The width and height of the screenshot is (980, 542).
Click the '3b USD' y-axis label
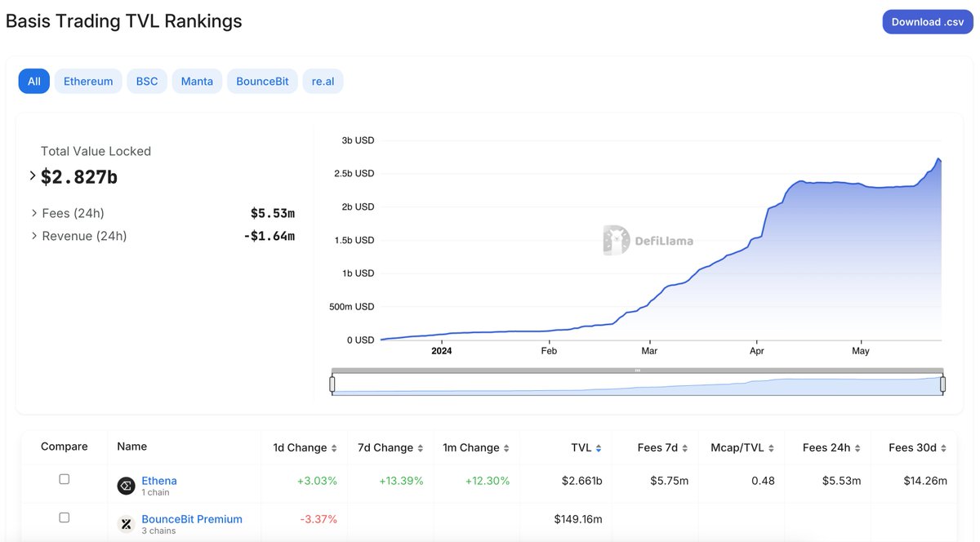[358, 140]
